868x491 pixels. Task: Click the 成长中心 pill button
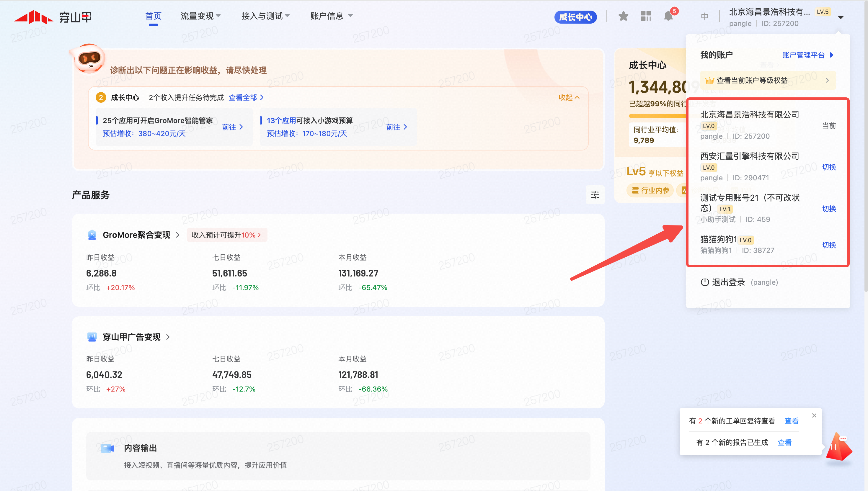(575, 17)
